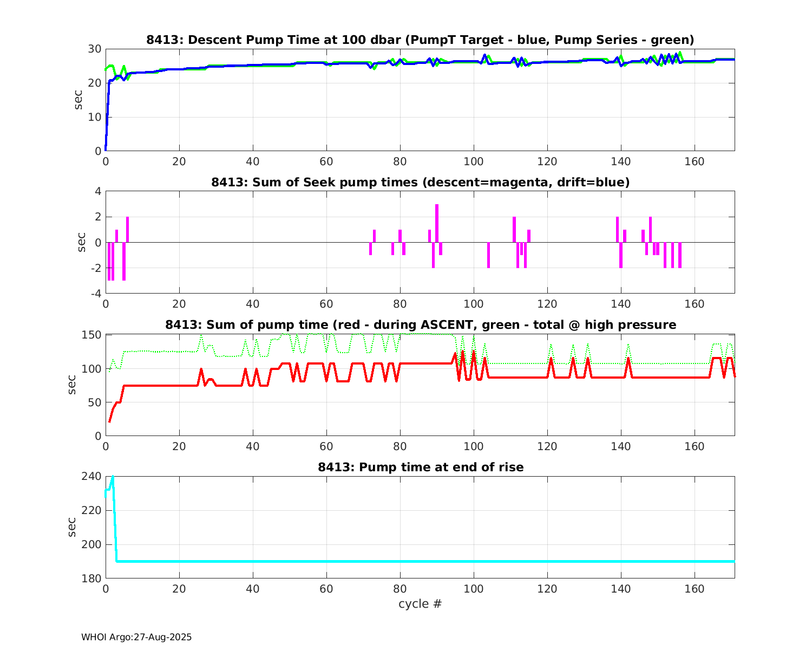The width and height of the screenshot is (812, 650).
Task: Click the red line's starting point near 20 sec
Action: [x=109, y=421]
